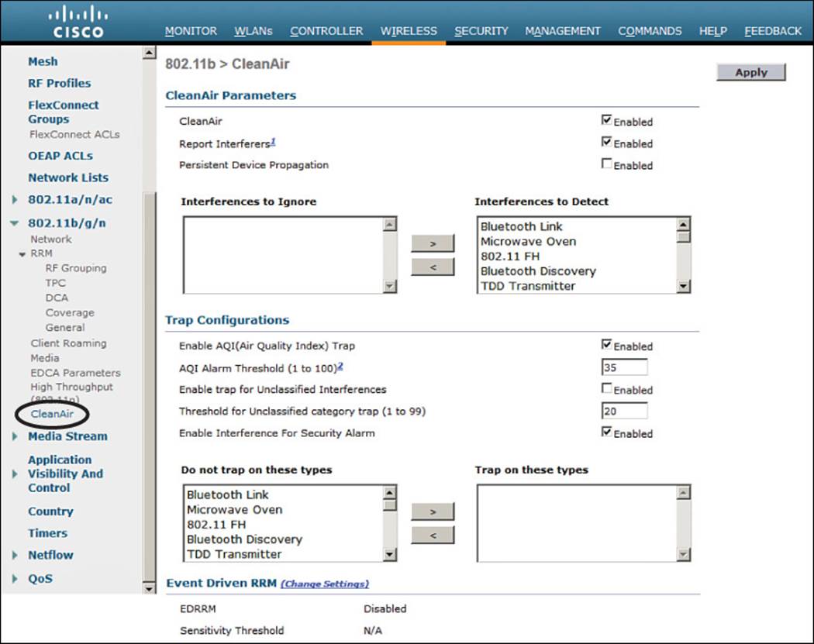Expand the Media Stream section
Screen dimensions: 814x644
pyautogui.click(x=15, y=436)
